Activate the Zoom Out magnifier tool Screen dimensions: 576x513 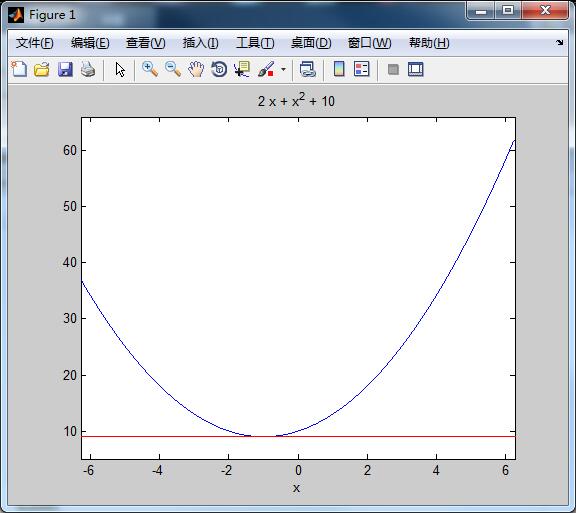coord(173,69)
